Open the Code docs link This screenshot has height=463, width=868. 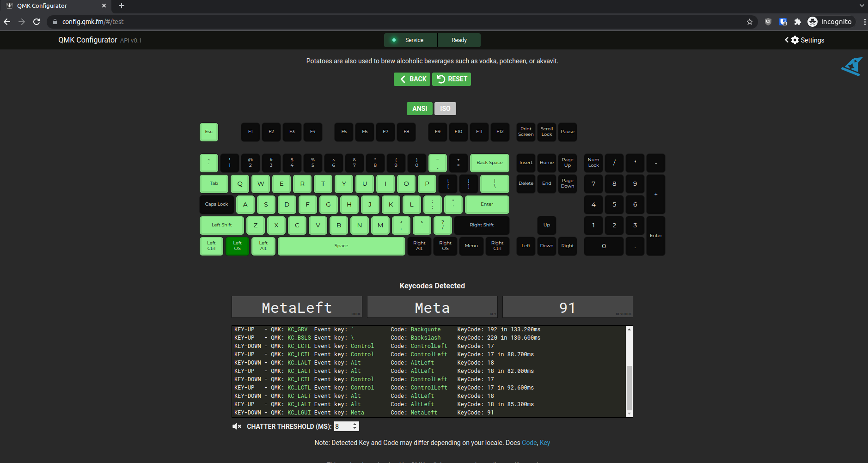[528, 443]
